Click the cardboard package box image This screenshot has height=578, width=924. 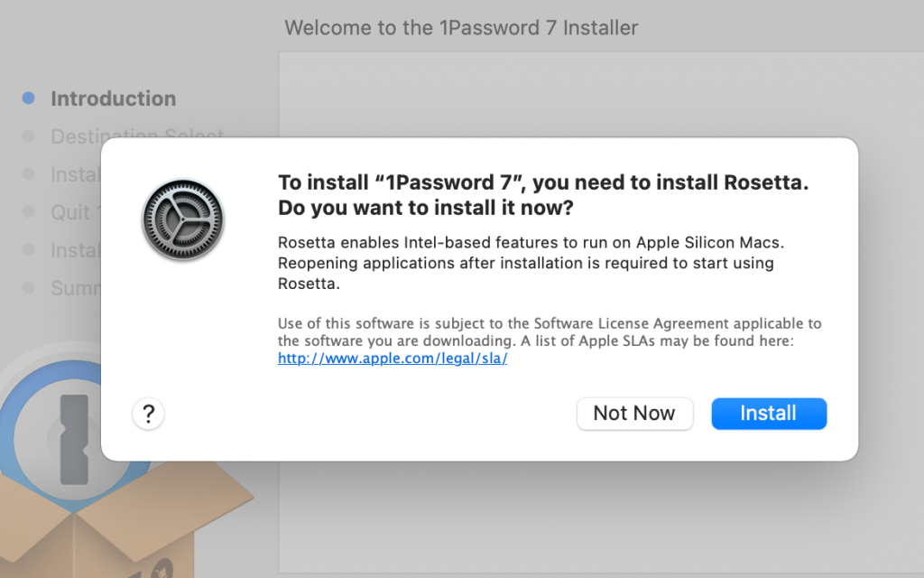coord(118,525)
